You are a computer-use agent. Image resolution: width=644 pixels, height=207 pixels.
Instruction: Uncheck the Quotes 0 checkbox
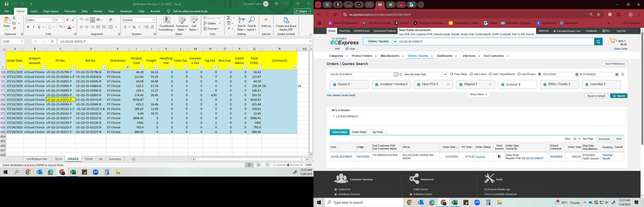[x=334, y=85]
